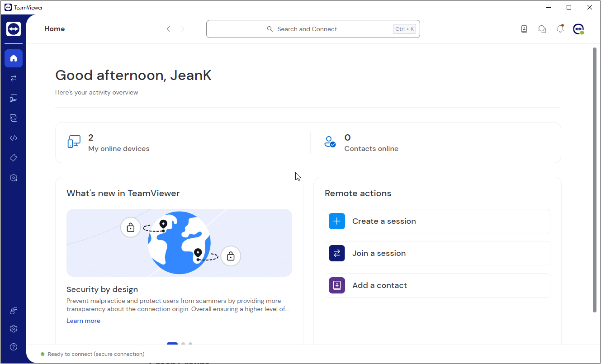Click the back navigation arrow

168,28
